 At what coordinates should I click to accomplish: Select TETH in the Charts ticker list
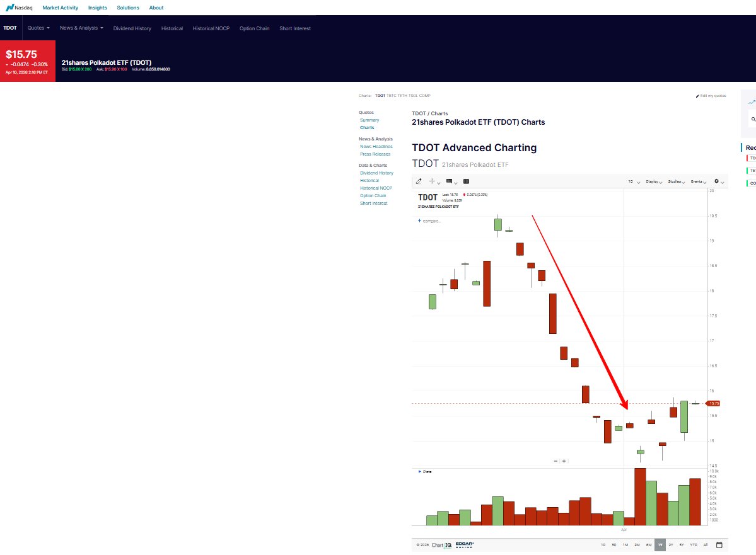[x=402, y=96]
